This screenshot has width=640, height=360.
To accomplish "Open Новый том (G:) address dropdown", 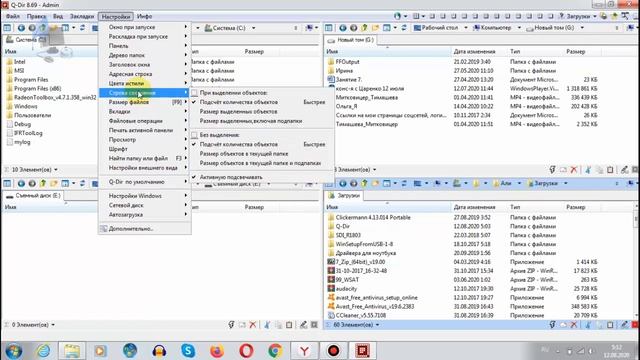I will click(x=582, y=28).
